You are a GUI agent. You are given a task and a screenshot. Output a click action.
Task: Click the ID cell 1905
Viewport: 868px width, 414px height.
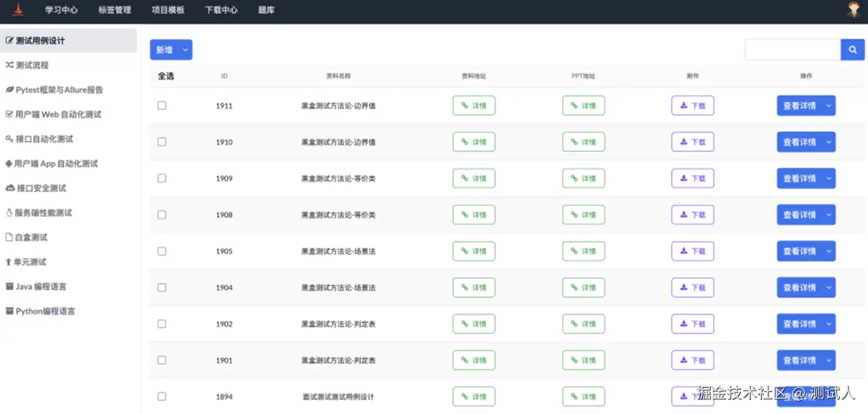(224, 251)
